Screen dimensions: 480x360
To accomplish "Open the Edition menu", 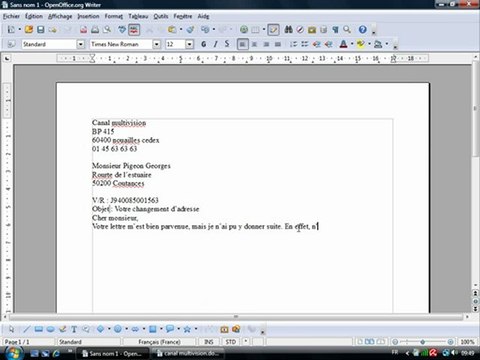I will [x=34, y=16].
